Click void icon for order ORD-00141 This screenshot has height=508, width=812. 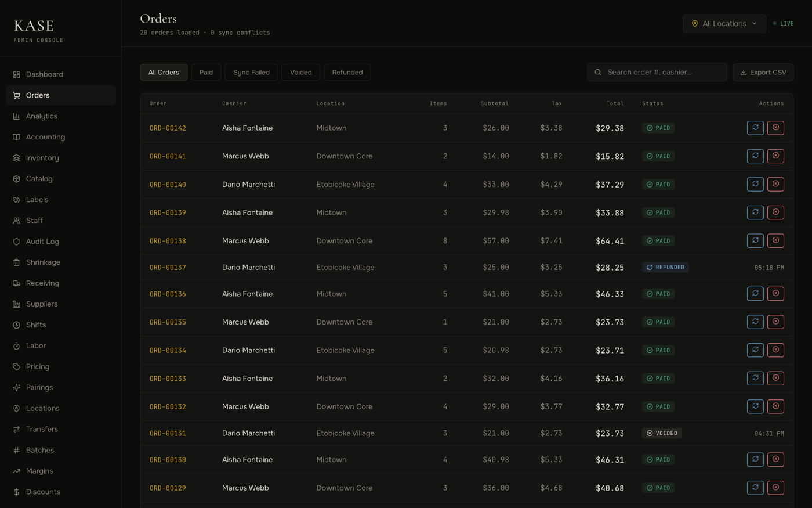(x=775, y=156)
